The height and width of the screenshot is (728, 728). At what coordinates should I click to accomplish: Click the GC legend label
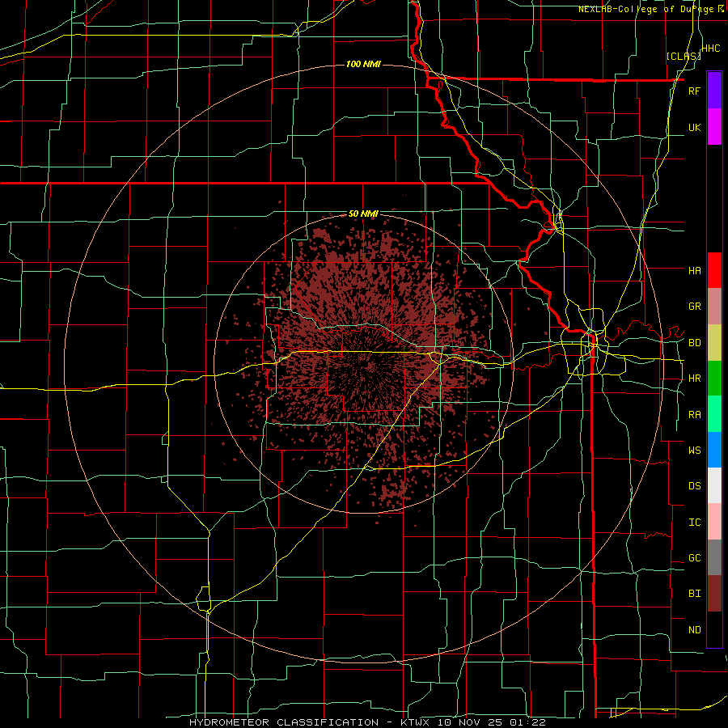[x=694, y=558]
